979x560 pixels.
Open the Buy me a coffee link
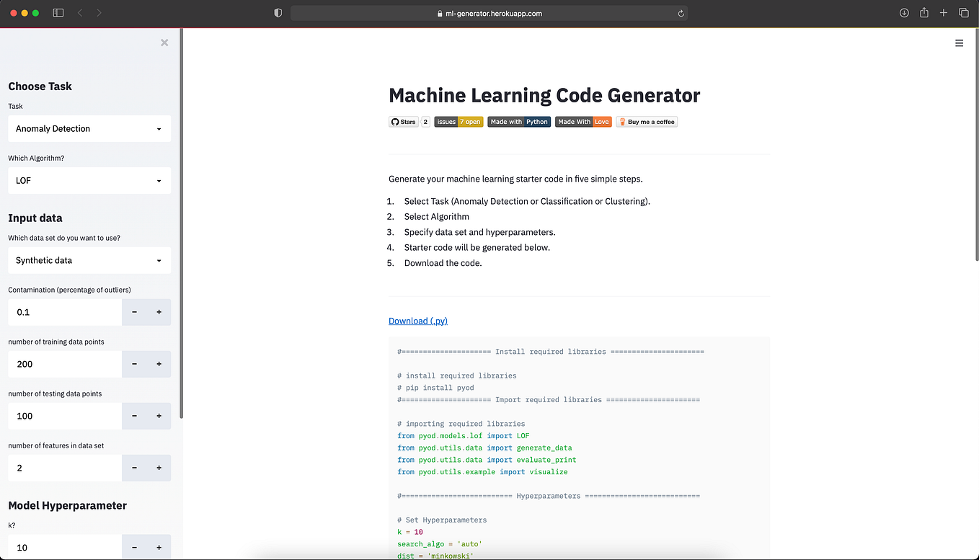646,121
